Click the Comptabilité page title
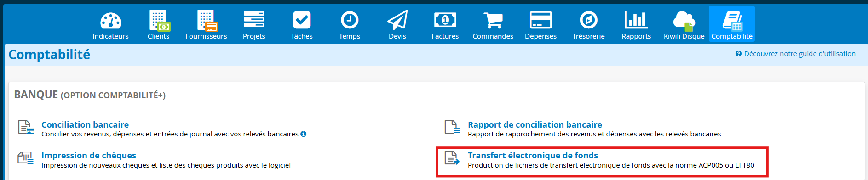Screen dimensions: 868x180 pos(49,55)
